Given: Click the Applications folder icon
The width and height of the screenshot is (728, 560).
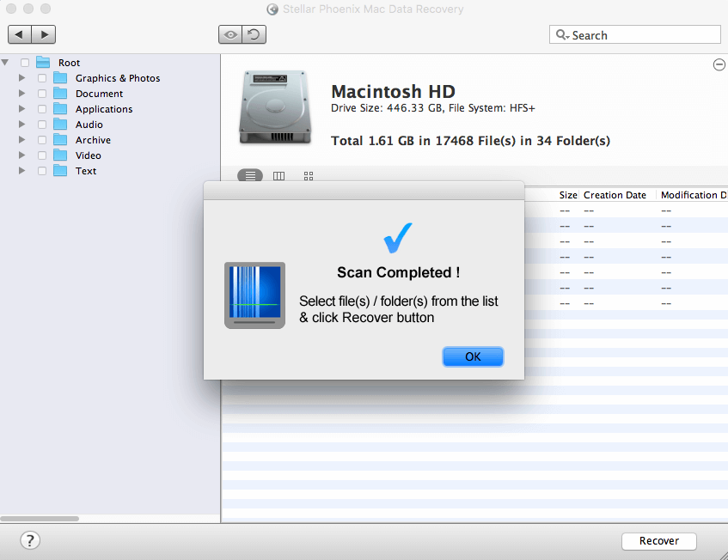Looking at the screenshot, I should [x=60, y=109].
